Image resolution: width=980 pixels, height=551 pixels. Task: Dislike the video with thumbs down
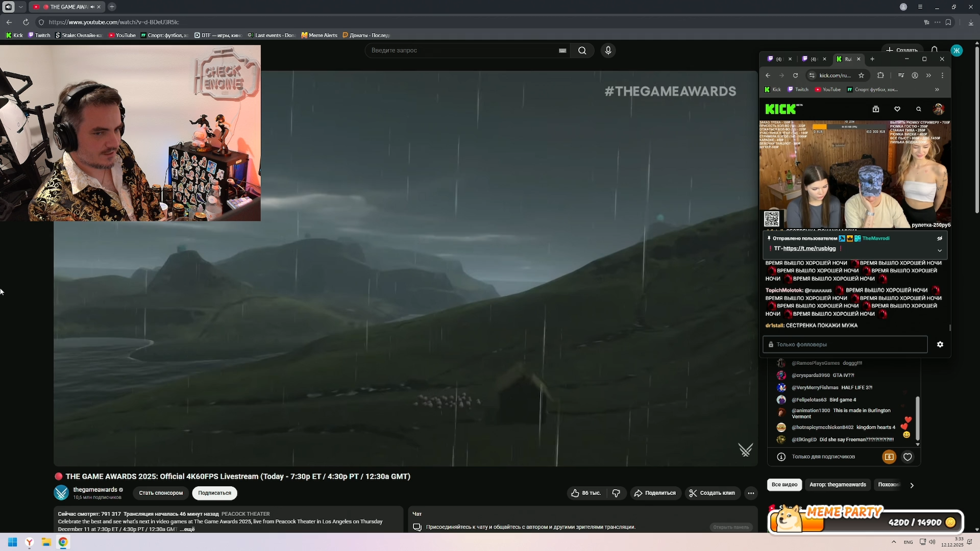[616, 493]
